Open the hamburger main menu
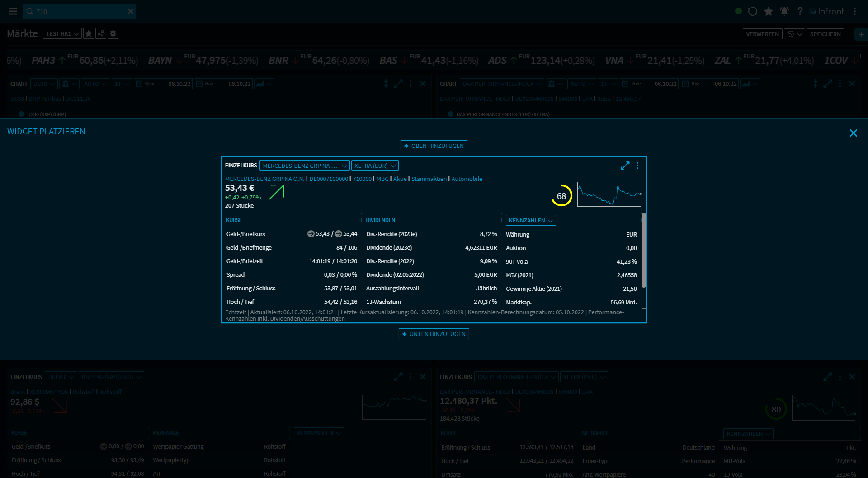The width and height of the screenshot is (868, 478). pyautogui.click(x=13, y=11)
